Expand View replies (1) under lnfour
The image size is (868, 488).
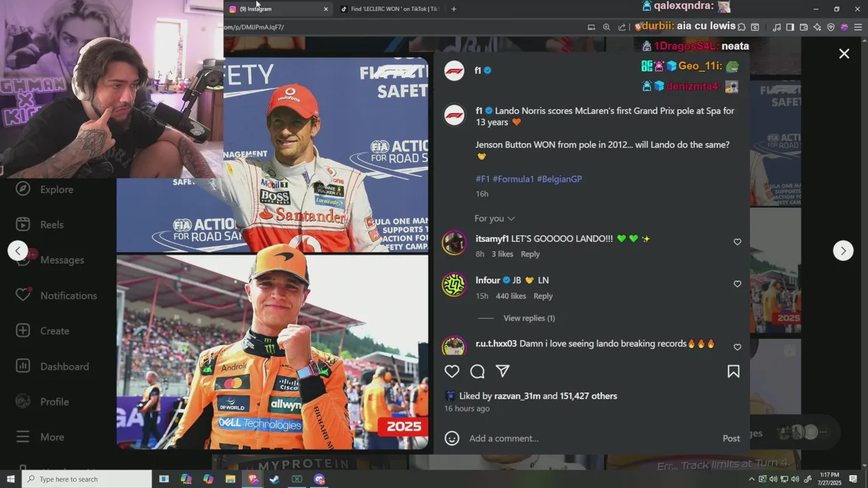529,318
